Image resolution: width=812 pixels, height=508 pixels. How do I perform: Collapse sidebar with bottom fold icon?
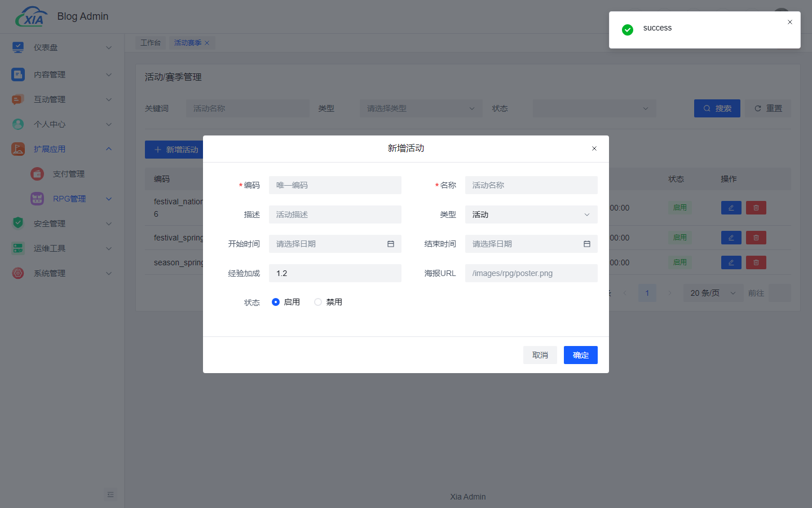click(x=111, y=494)
